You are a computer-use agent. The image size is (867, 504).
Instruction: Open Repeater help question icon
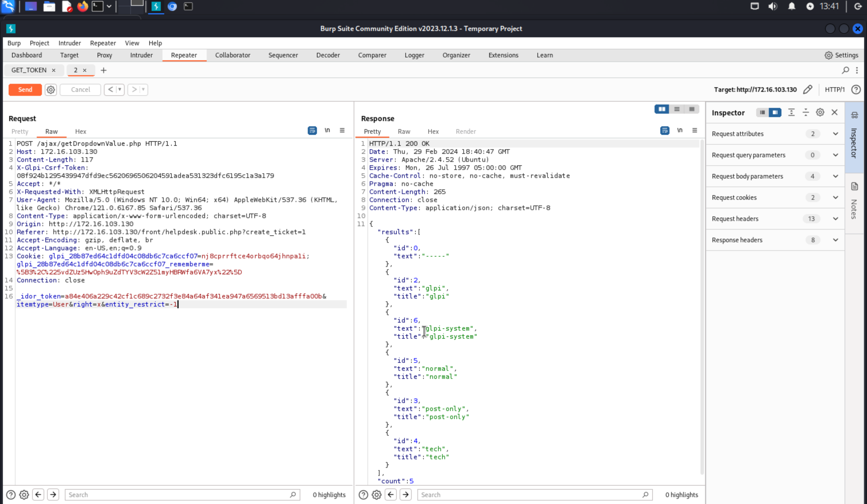(856, 90)
